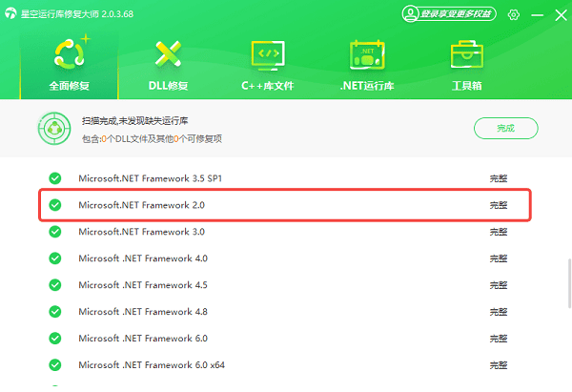Select Microsoft.NET Framework 3.0 row text
This screenshot has height=392, width=572.
click(x=141, y=232)
